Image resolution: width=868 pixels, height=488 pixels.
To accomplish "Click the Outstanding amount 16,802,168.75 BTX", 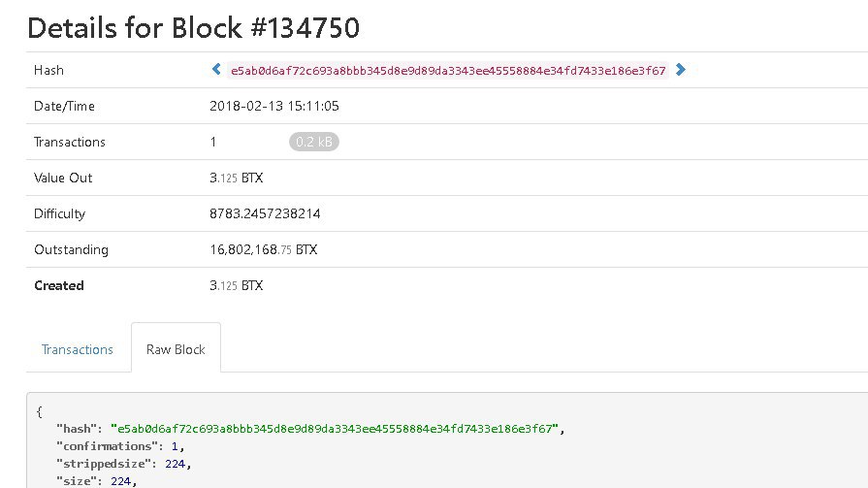I will [263, 249].
